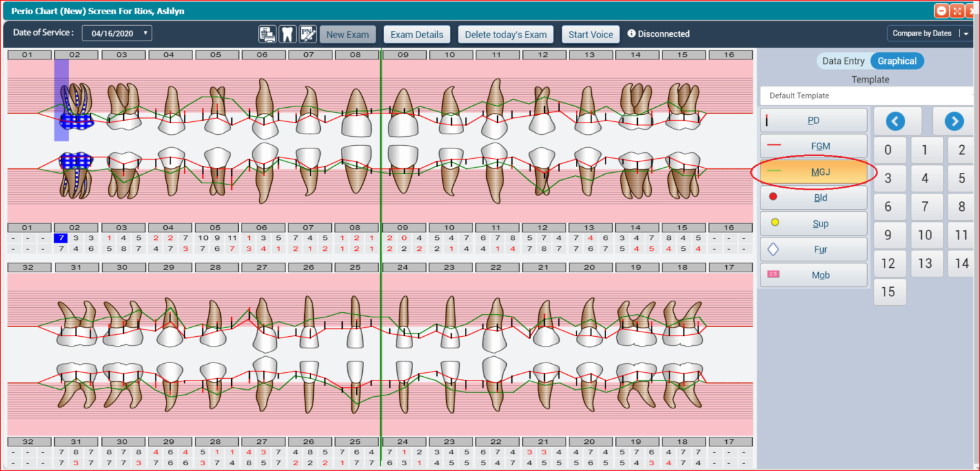Select the Sup yellow dot marker
The image size is (980, 471).
click(x=813, y=224)
